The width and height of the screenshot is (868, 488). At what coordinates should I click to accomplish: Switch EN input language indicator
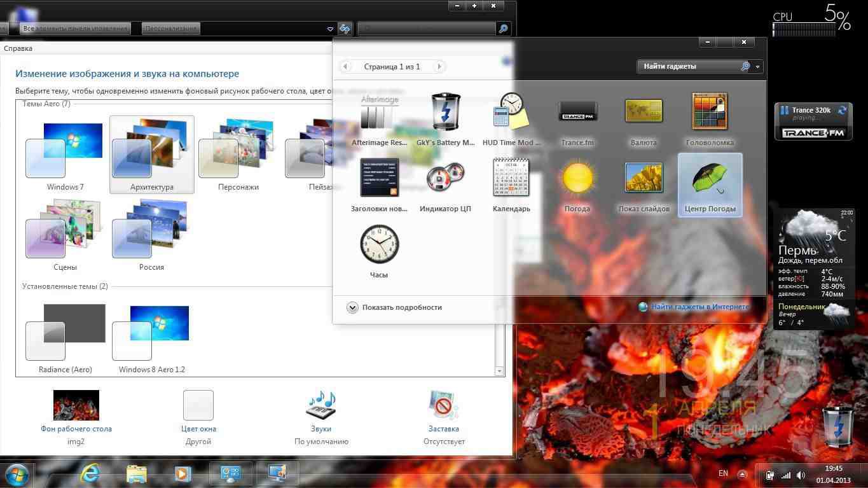tap(723, 474)
